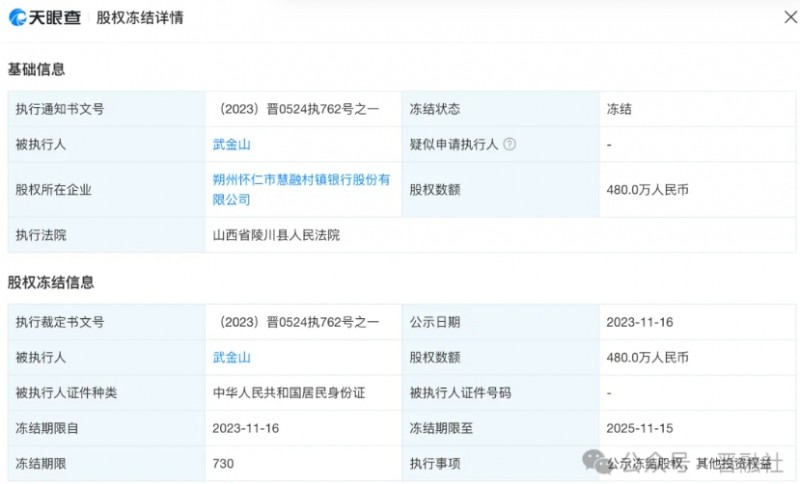
Task: Click the 执行通知书文号 value (2023)晋0524执762号之一
Action: tap(299, 109)
